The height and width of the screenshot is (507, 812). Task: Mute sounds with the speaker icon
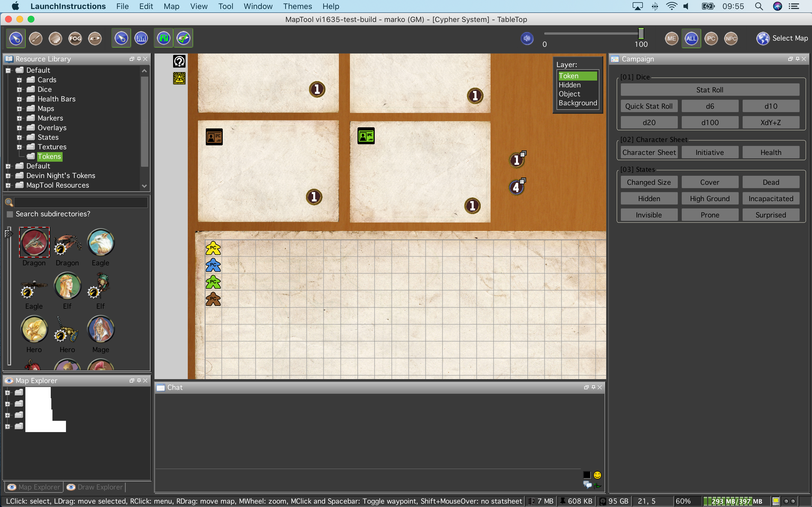tap(527, 39)
